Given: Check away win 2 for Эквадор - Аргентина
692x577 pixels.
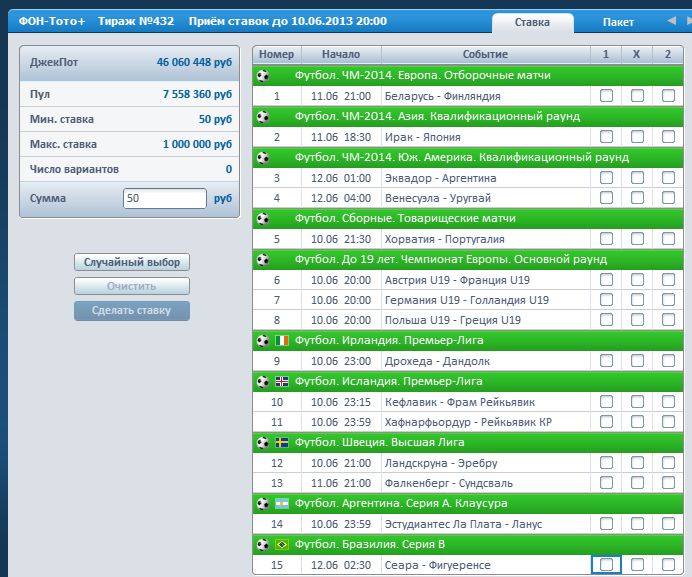Looking at the screenshot, I should (668, 177).
